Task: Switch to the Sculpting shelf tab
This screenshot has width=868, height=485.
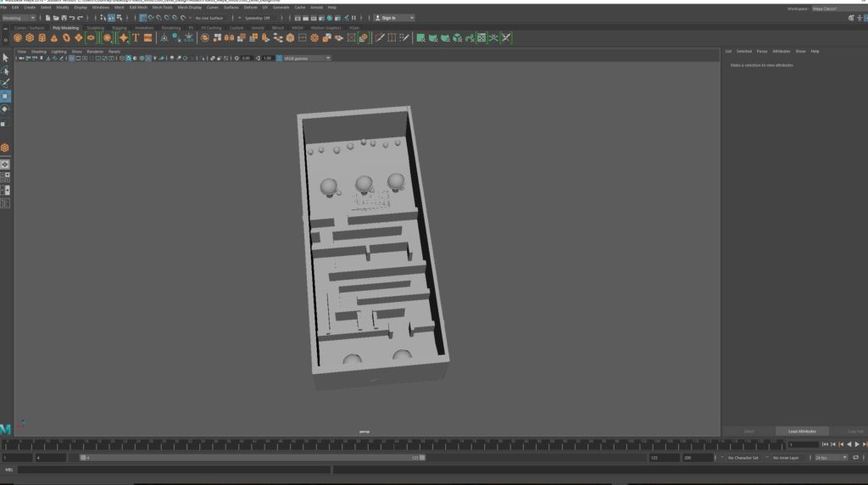Action: [x=95, y=27]
